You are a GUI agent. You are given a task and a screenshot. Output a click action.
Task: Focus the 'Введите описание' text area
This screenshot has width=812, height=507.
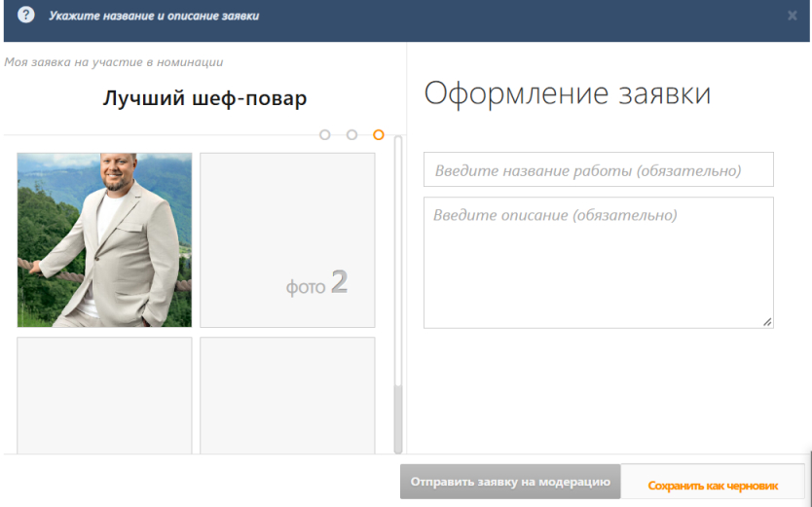599,263
